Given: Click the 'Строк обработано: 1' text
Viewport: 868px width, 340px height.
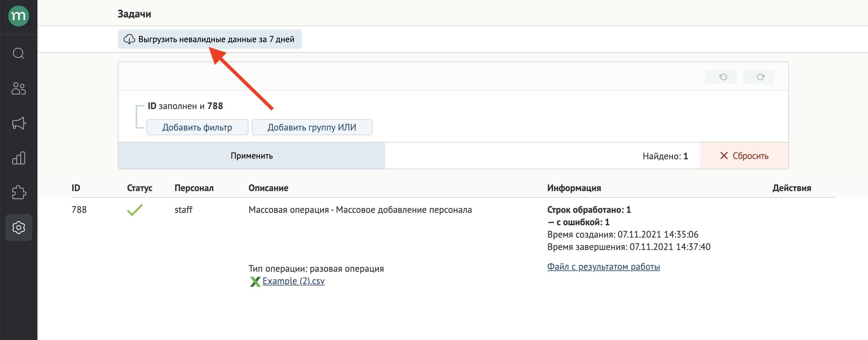Looking at the screenshot, I should pos(589,210).
